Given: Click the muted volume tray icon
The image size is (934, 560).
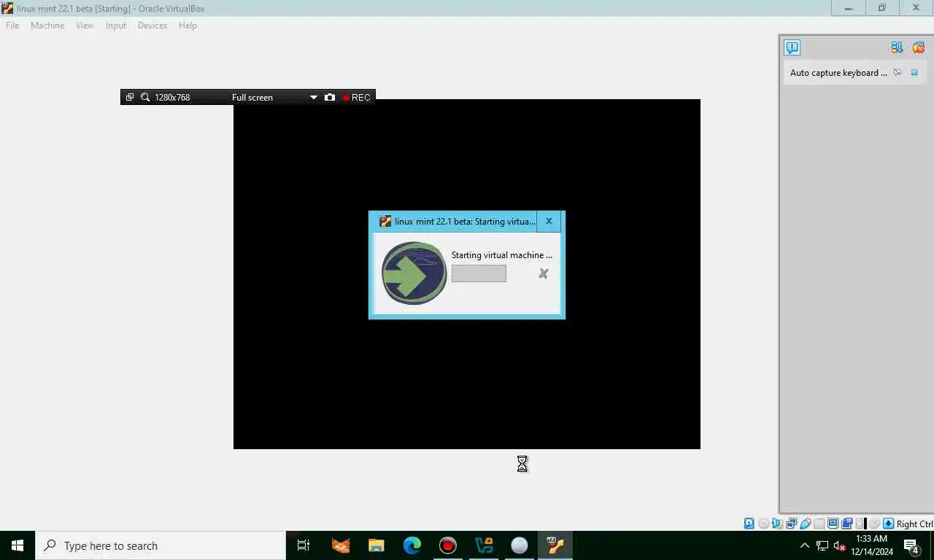Looking at the screenshot, I should (x=839, y=545).
